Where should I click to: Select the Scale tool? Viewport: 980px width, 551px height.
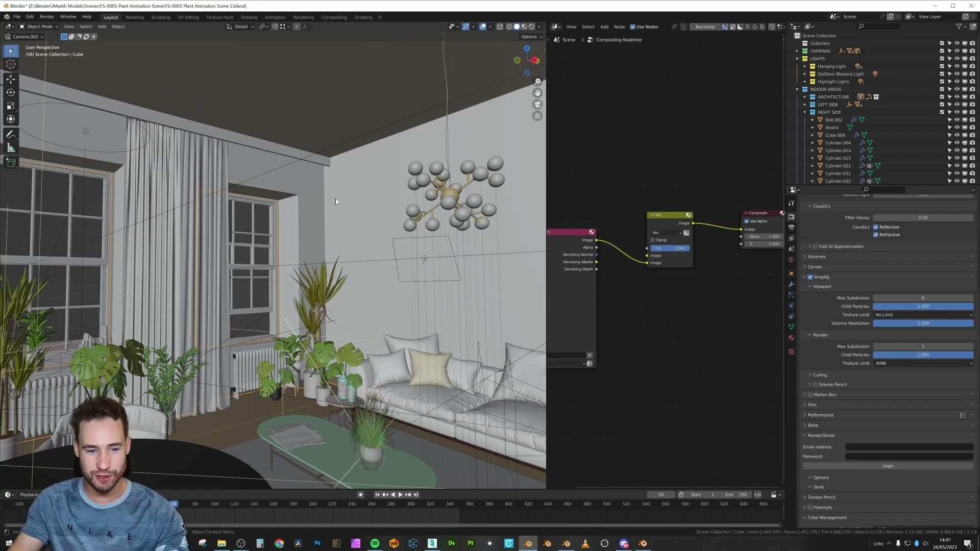11,106
